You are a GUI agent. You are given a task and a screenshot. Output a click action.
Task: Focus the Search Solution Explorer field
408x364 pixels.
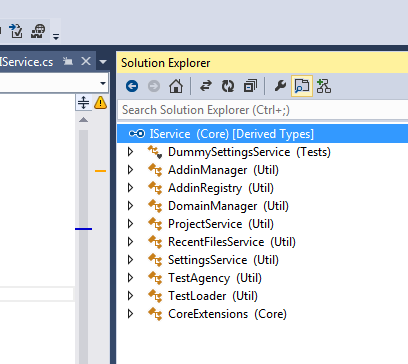point(263,110)
